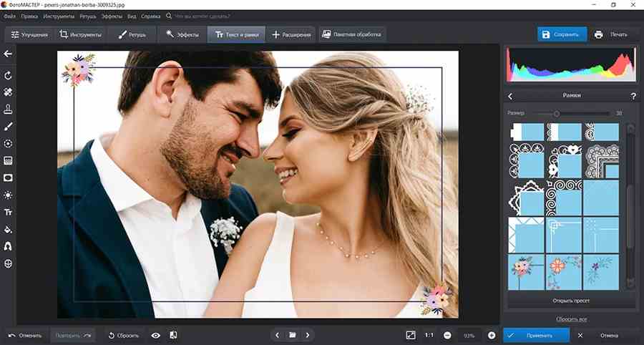Screen dimensions: 644x345
Task: Toggle the eye preview of original
Action: pyautogui.click(x=155, y=335)
